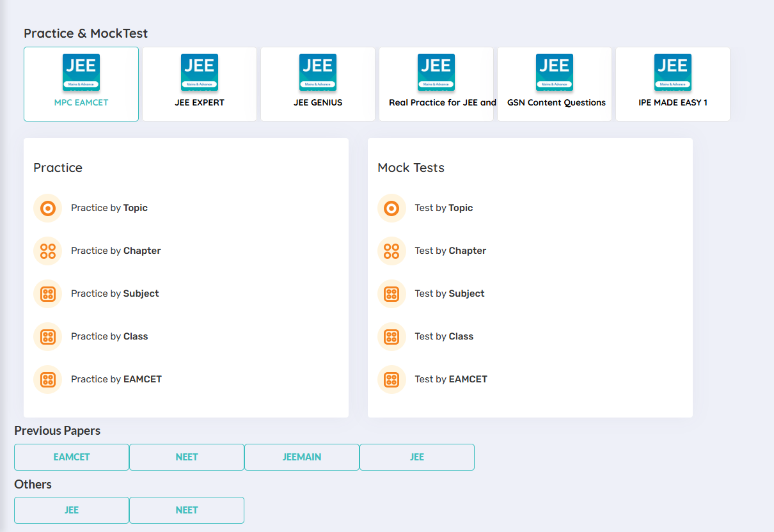Go to Practice by Class
Screen dimensions: 774x532
coord(109,336)
